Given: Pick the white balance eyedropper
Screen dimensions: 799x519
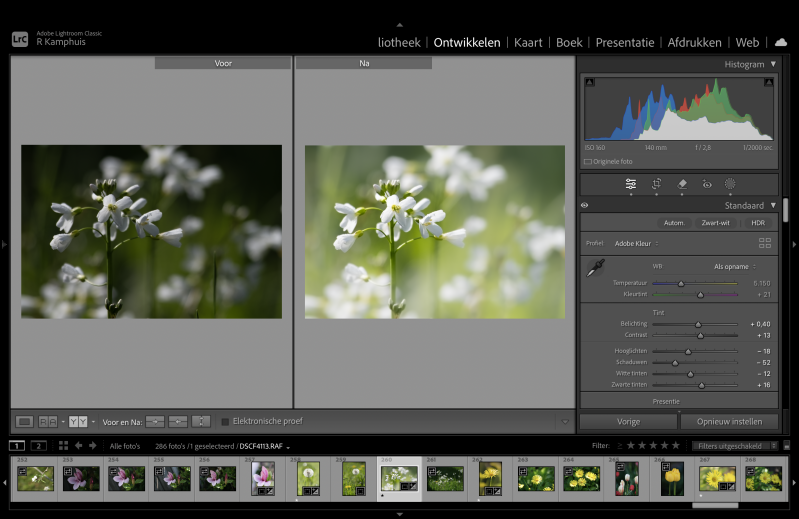Looking at the screenshot, I should 595,267.
